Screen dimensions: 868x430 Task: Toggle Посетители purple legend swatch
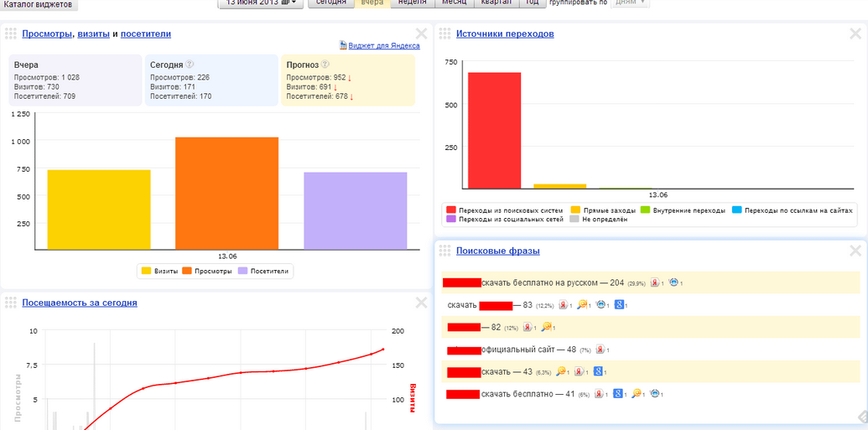tap(243, 272)
